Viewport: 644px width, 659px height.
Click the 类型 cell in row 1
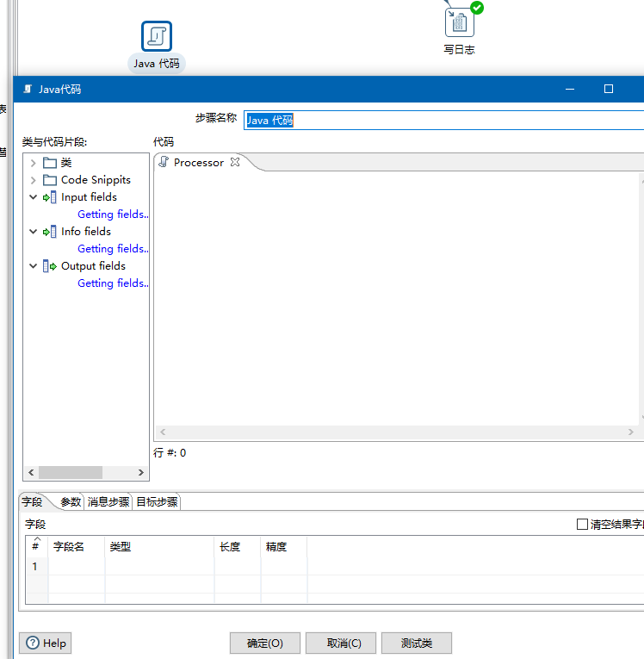click(x=159, y=566)
